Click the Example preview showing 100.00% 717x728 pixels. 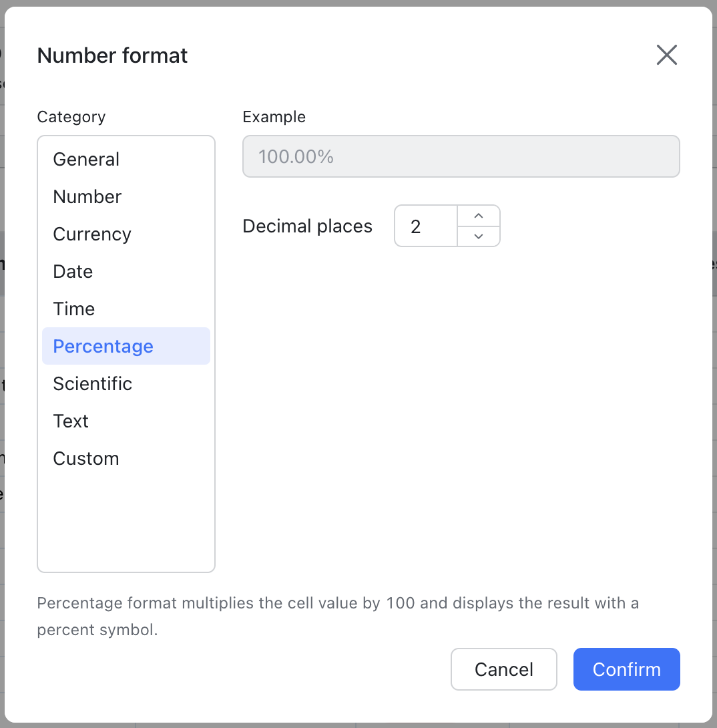coord(461,157)
